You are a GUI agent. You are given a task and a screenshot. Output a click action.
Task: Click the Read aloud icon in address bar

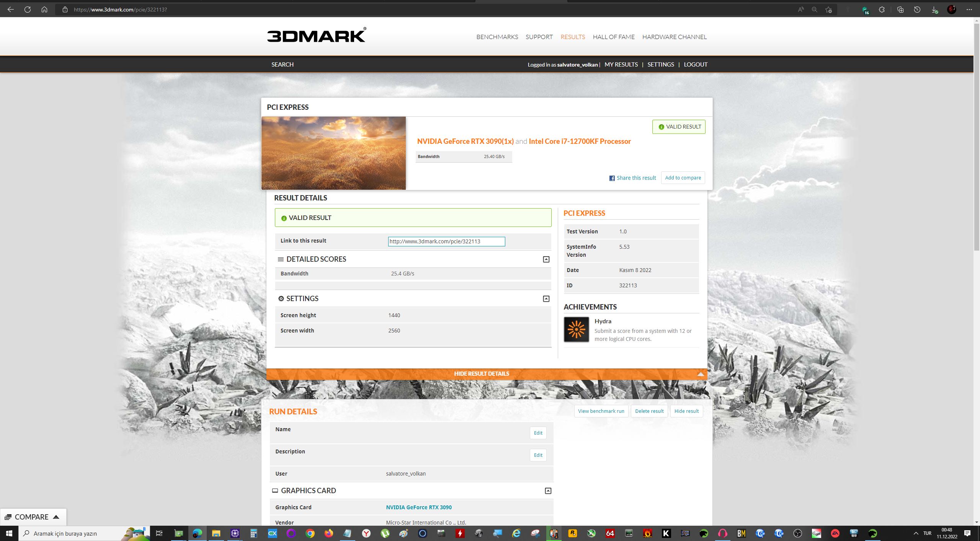point(801,10)
